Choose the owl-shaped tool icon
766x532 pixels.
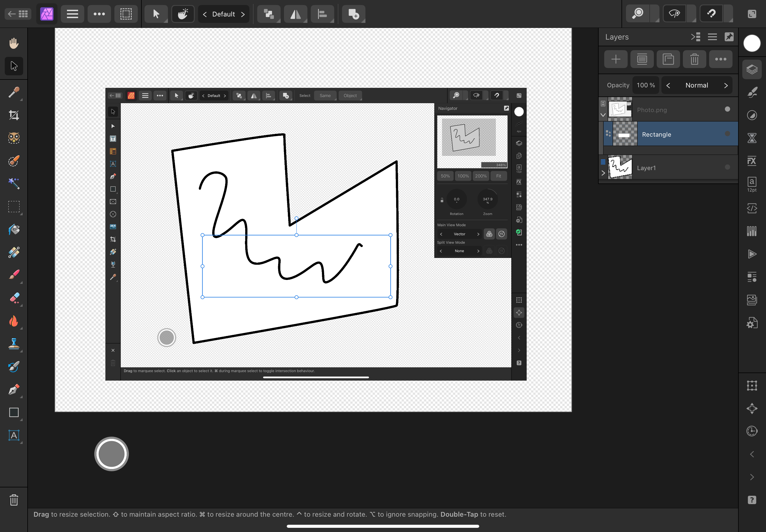[x=14, y=138]
